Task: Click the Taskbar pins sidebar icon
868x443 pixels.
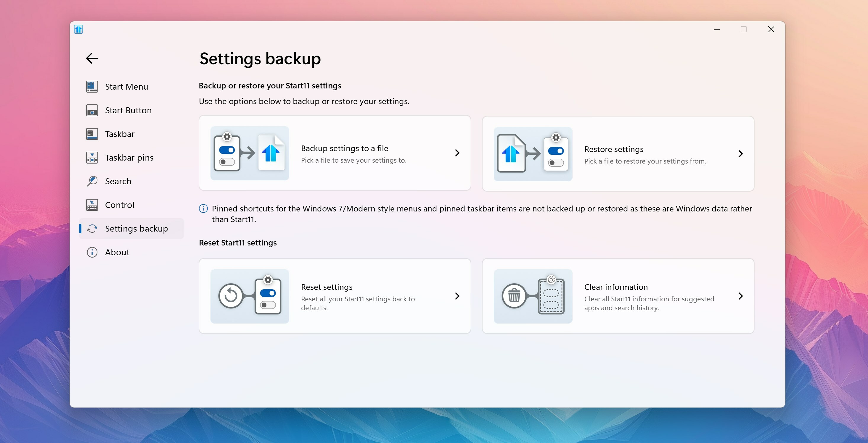Action: [92, 158]
